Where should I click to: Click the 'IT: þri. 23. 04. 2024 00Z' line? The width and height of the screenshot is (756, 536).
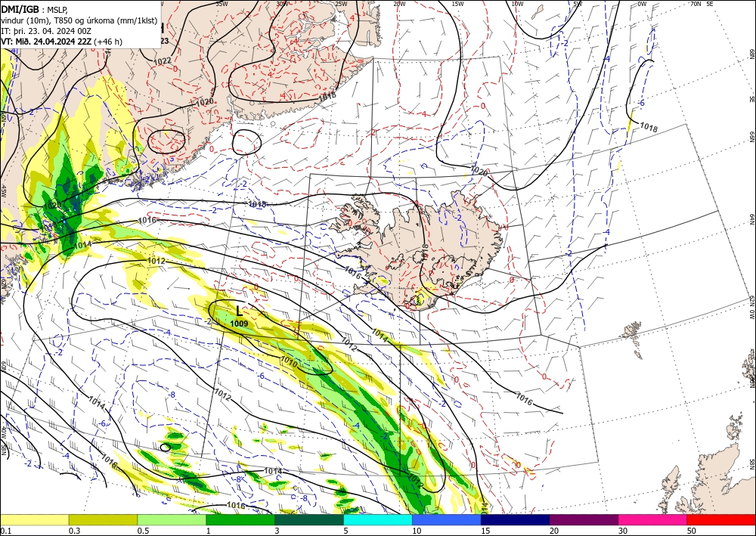click(x=45, y=31)
